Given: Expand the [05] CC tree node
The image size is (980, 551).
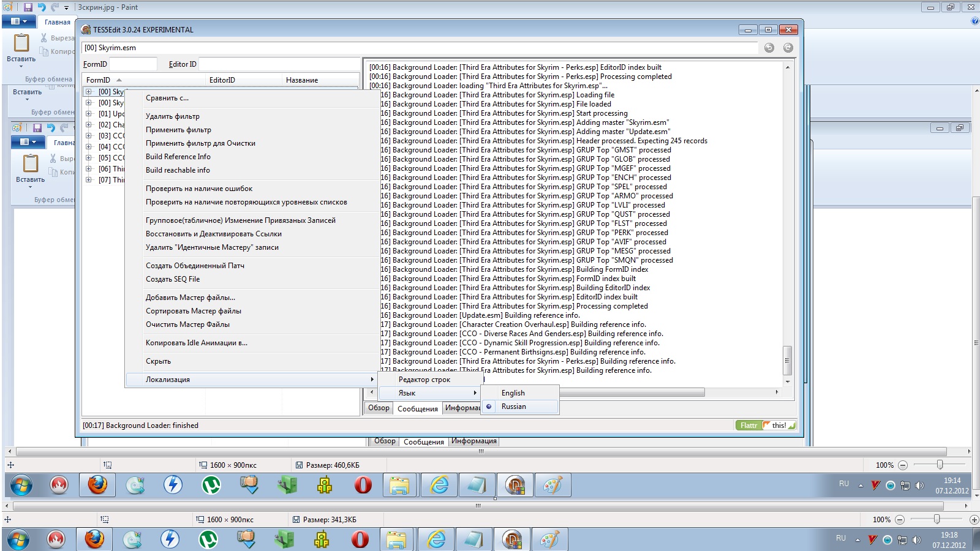Looking at the screenshot, I should [x=88, y=158].
